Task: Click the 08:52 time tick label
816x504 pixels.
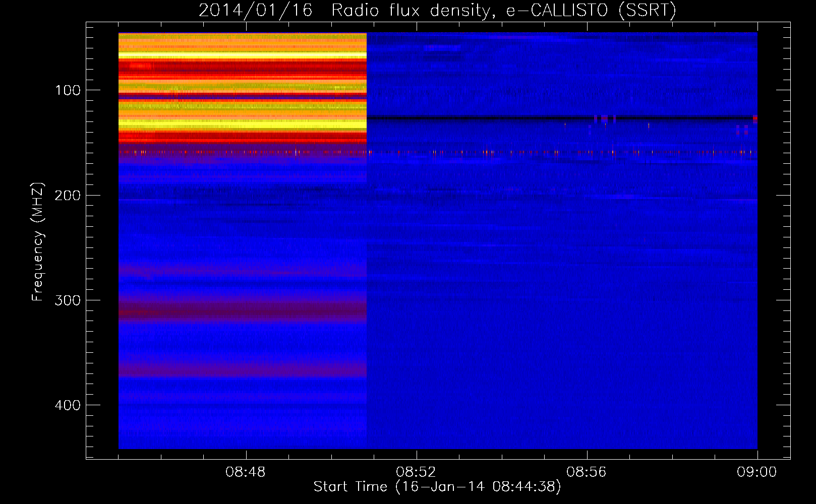Action: tap(416, 472)
